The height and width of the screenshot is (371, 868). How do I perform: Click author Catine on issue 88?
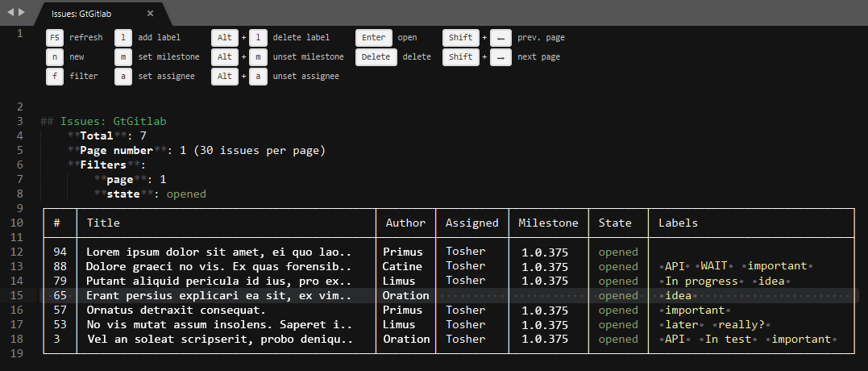point(402,266)
